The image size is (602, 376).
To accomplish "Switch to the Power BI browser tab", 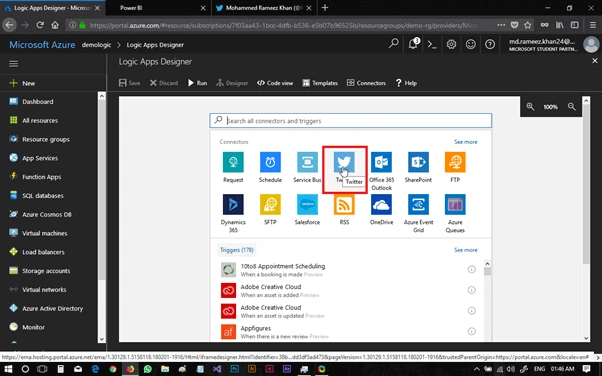I will [157, 8].
